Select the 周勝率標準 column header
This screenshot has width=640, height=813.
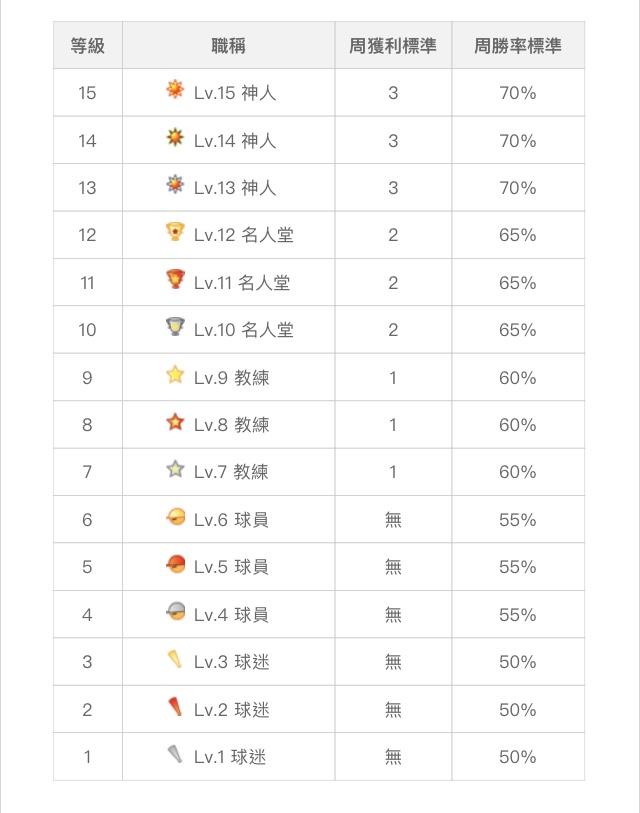click(518, 45)
